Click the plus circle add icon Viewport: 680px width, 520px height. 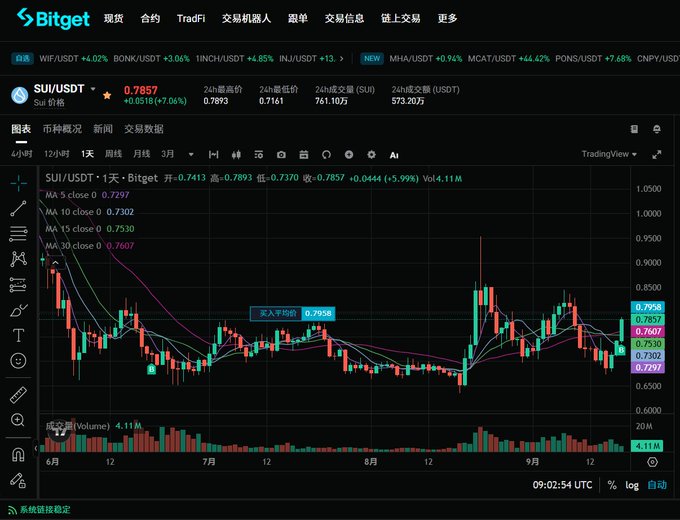point(349,154)
